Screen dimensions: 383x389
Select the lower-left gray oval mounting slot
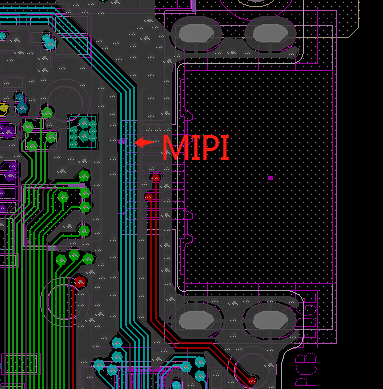[x=197, y=321]
